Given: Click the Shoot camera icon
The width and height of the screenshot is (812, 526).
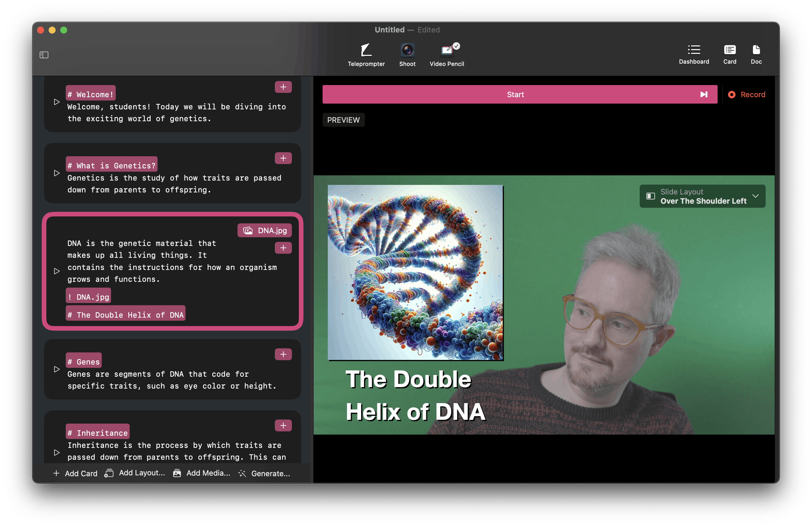Looking at the screenshot, I should (407, 55).
